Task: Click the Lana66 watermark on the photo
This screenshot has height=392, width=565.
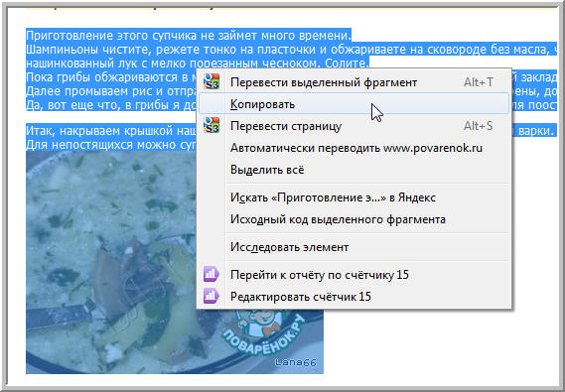Action: [296, 362]
